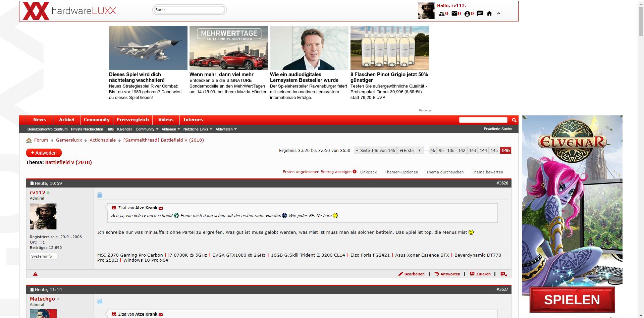Open the Community dropdown in dark submenu
Screen dimensions: 644x318
[x=147, y=129]
